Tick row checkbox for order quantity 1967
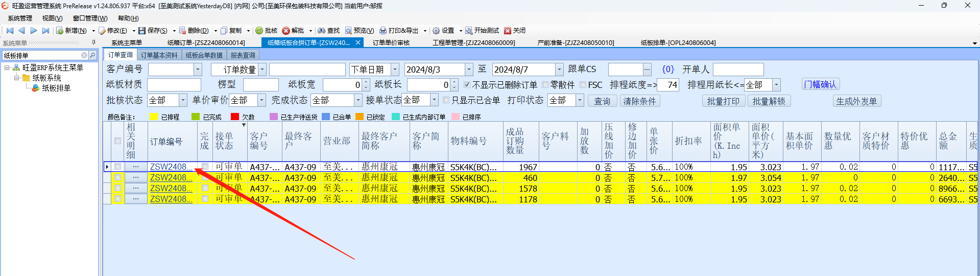980x276 pixels. (x=118, y=167)
